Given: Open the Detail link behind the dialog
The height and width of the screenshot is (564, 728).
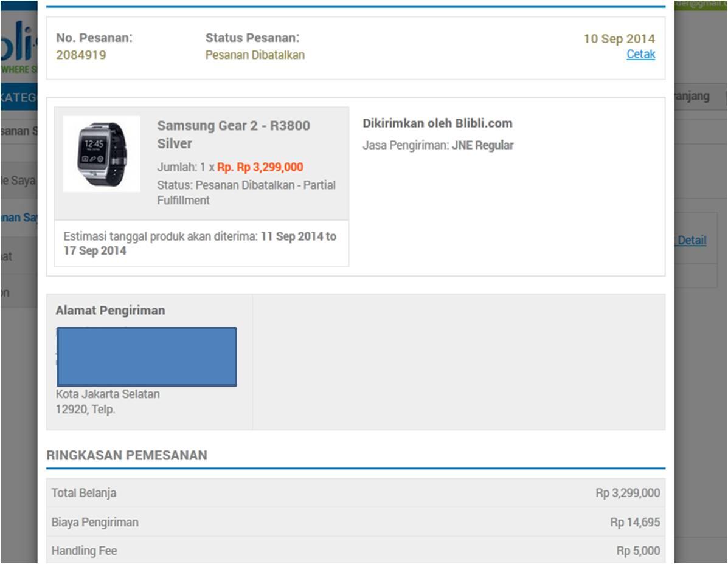Looking at the screenshot, I should point(692,240).
